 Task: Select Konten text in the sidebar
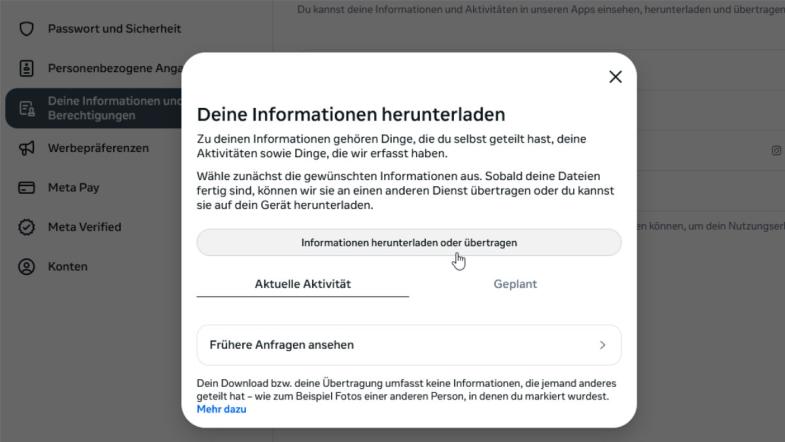[x=67, y=267]
